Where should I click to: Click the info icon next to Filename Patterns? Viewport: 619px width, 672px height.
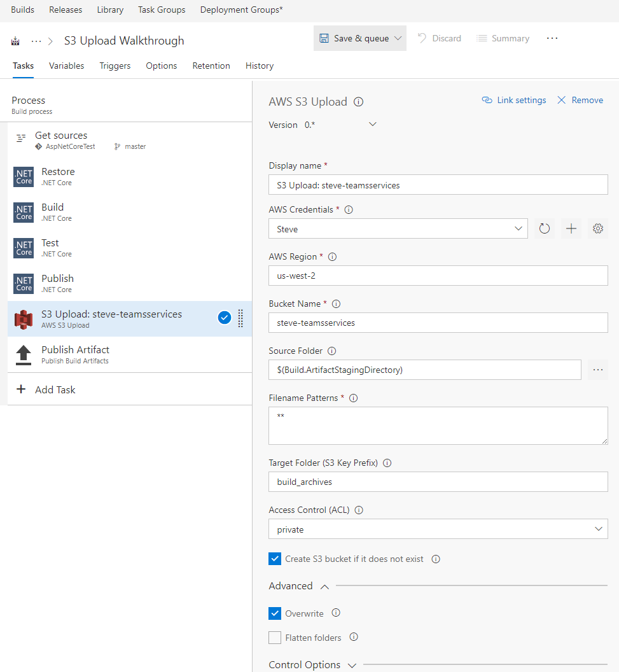[x=354, y=398]
